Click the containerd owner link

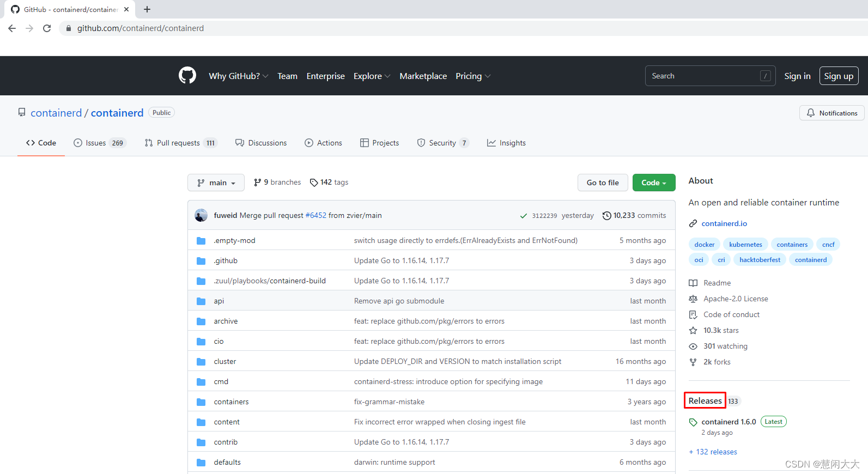click(x=56, y=113)
